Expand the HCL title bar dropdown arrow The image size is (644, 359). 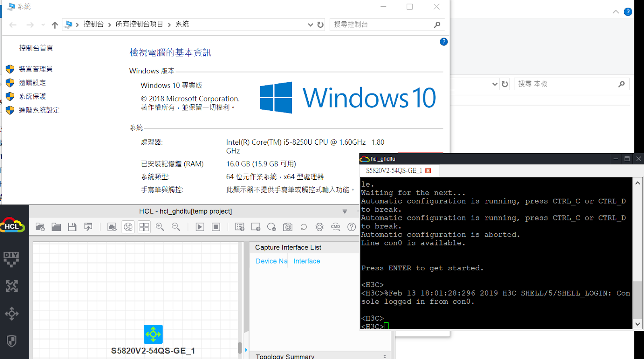[x=345, y=212]
